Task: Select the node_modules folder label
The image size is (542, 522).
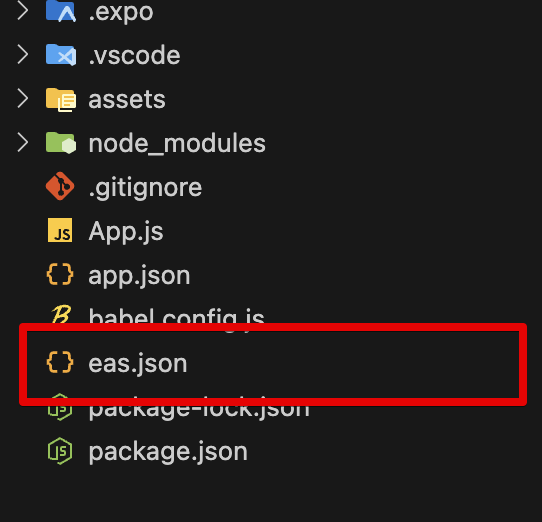Action: [x=177, y=143]
